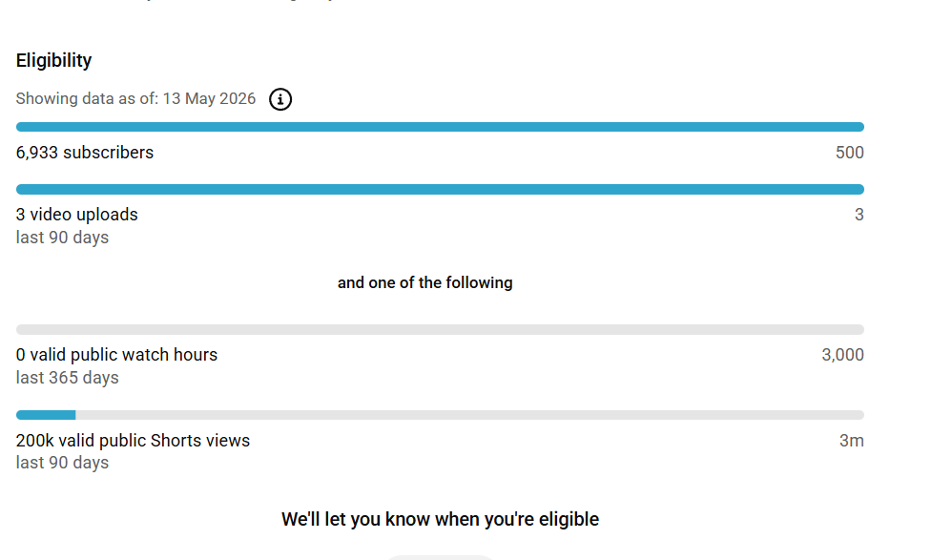Click '200k valid public Shorts views' label
Image resolution: width=952 pixels, height=560 pixels.
click(x=133, y=441)
